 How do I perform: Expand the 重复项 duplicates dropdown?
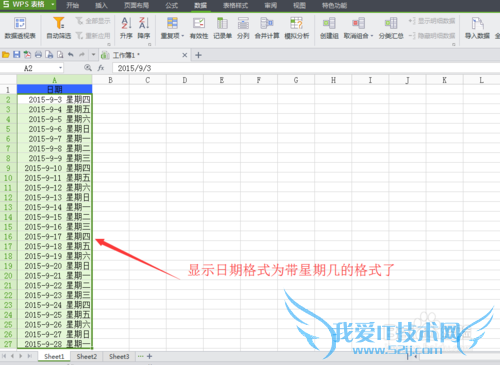coord(183,36)
